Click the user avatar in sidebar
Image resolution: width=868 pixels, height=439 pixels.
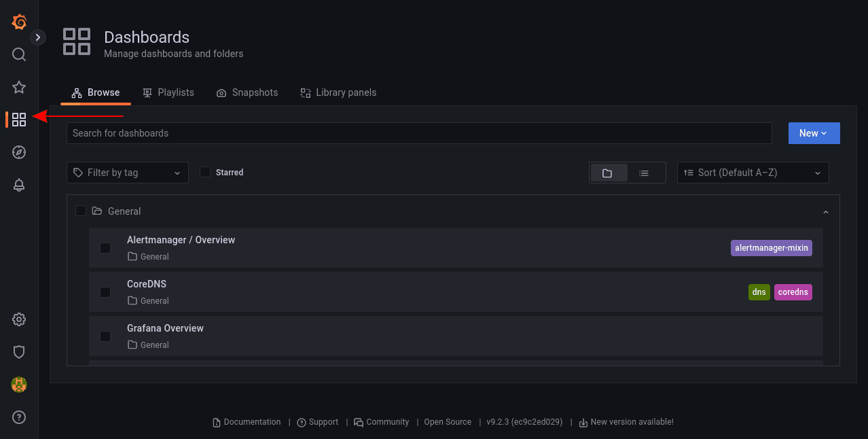point(18,385)
